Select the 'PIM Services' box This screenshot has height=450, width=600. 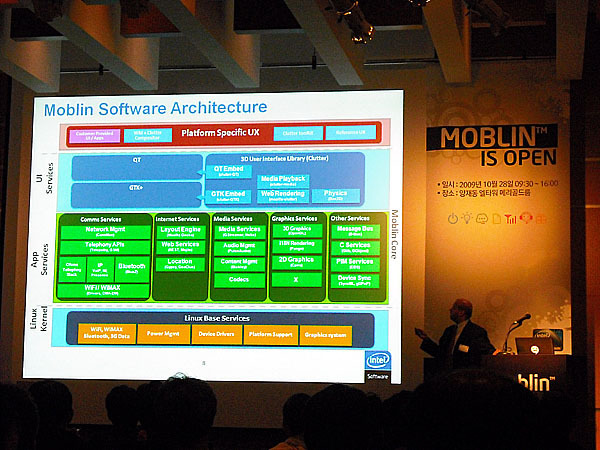(x=355, y=264)
